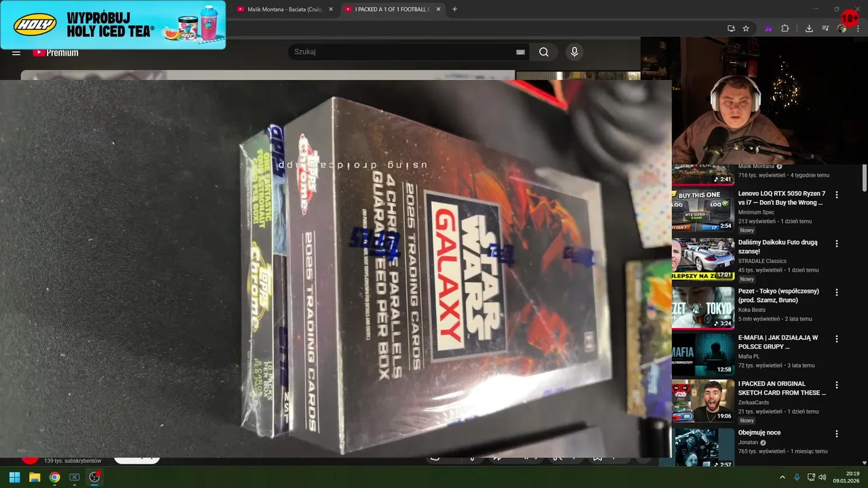Open options menu for E-MAFIA video

click(837, 338)
